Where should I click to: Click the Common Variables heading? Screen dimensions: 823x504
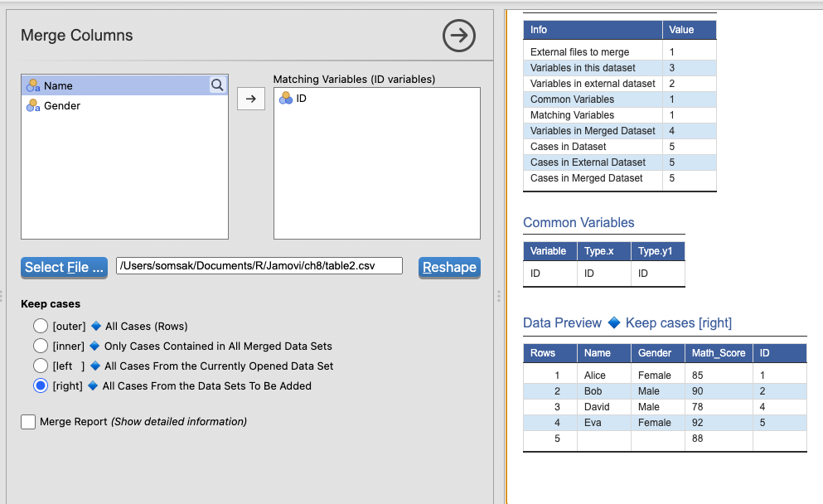click(579, 223)
